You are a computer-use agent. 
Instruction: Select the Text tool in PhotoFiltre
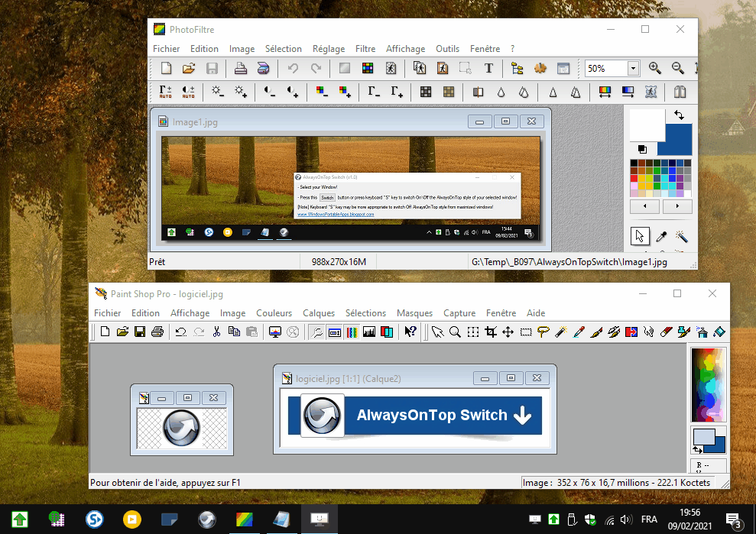(488, 69)
